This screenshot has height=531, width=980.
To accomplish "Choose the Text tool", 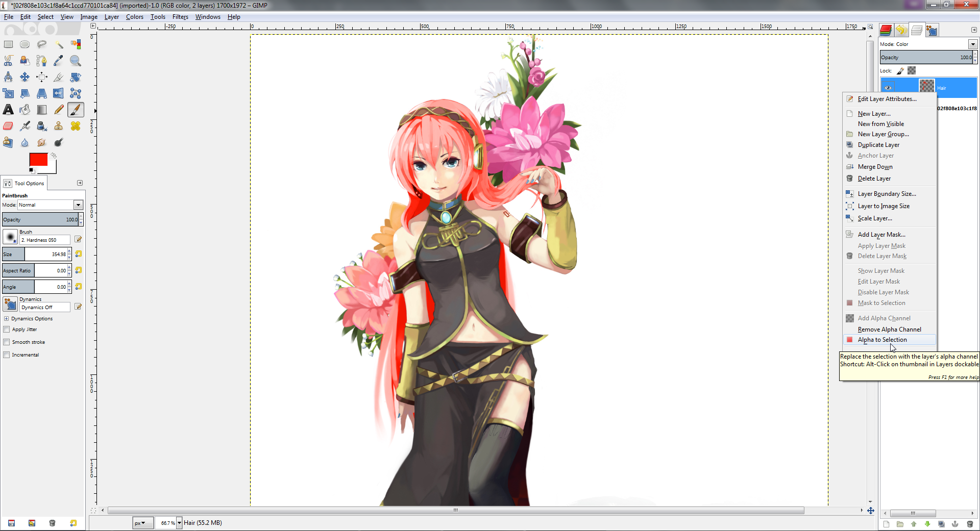I will [8, 110].
